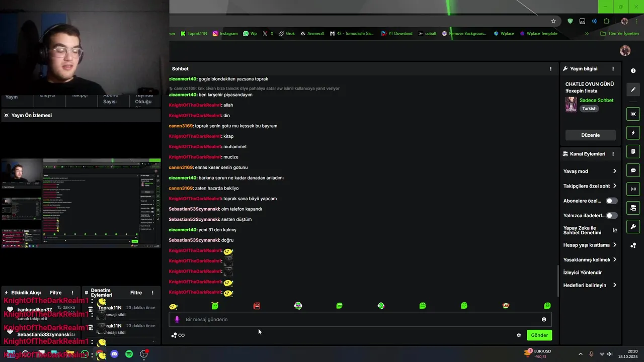Viewport: 644px width, 362px height.
Task: Open chat settings gear next to Gönder
Action: (519, 335)
